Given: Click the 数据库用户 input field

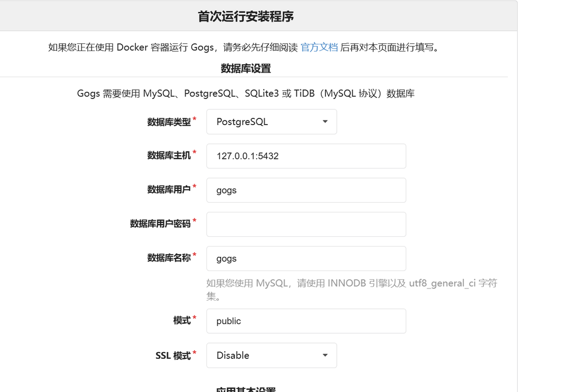Looking at the screenshot, I should coord(306,190).
